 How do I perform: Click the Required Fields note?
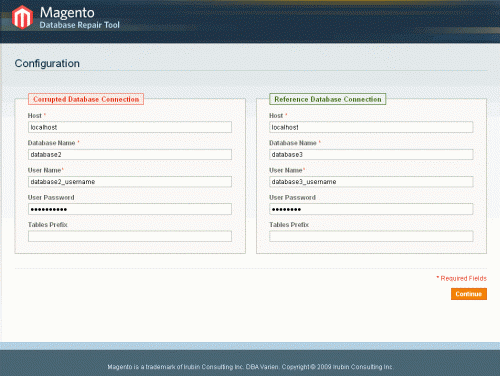462,278
